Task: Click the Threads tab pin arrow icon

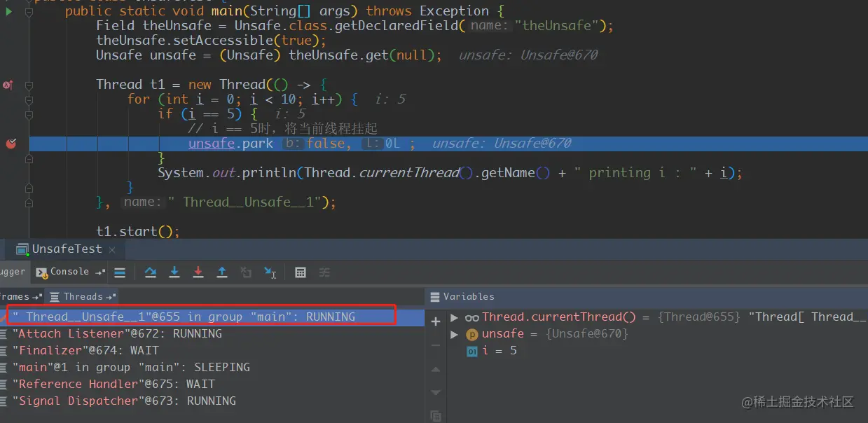Action: tap(111, 297)
